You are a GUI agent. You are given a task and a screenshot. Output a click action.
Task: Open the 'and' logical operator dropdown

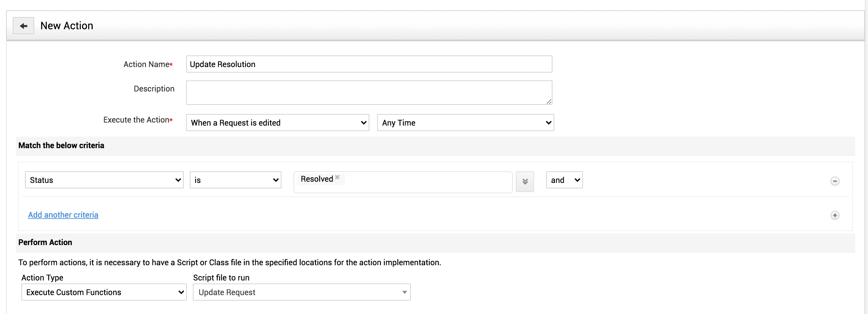564,180
